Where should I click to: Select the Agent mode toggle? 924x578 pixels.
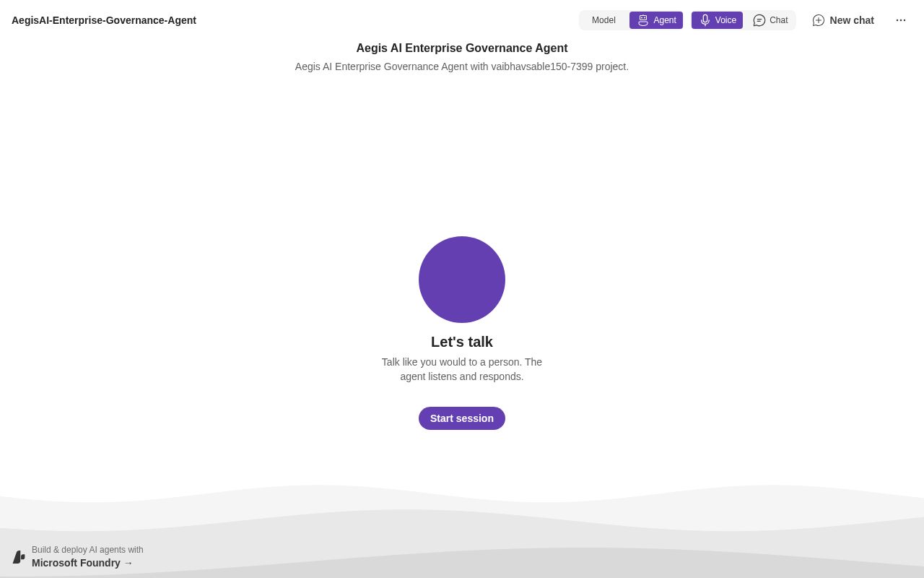point(656,20)
